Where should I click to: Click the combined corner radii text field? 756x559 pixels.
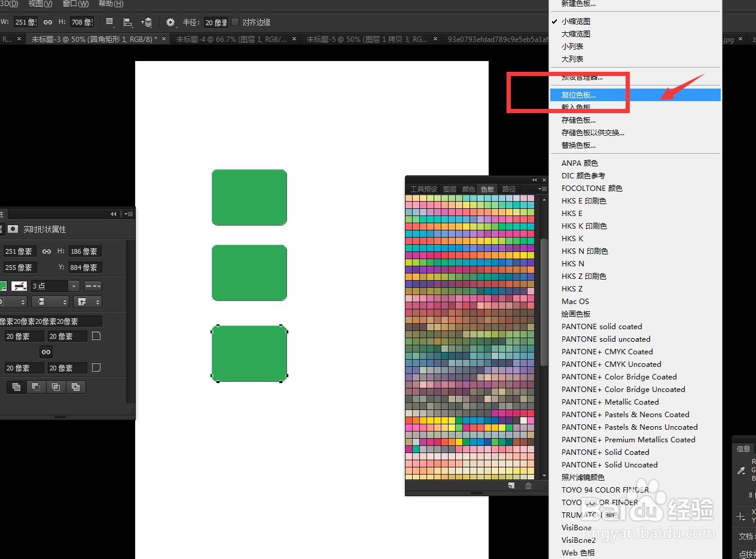(51, 321)
